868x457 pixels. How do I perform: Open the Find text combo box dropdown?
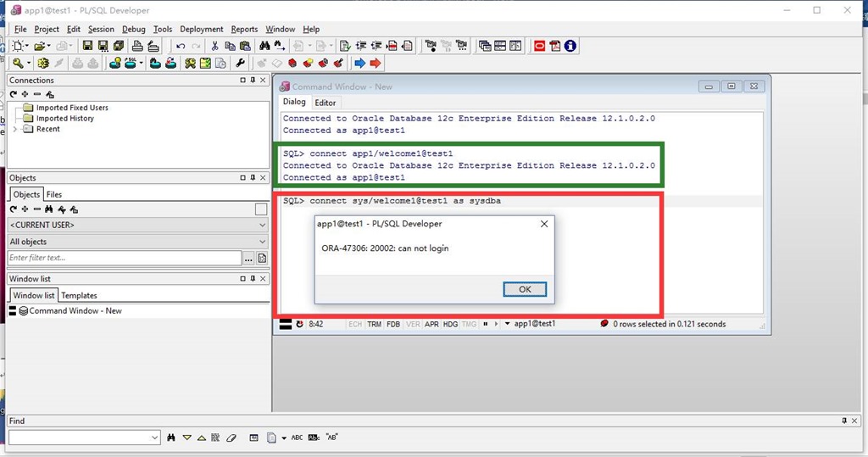[x=154, y=437]
